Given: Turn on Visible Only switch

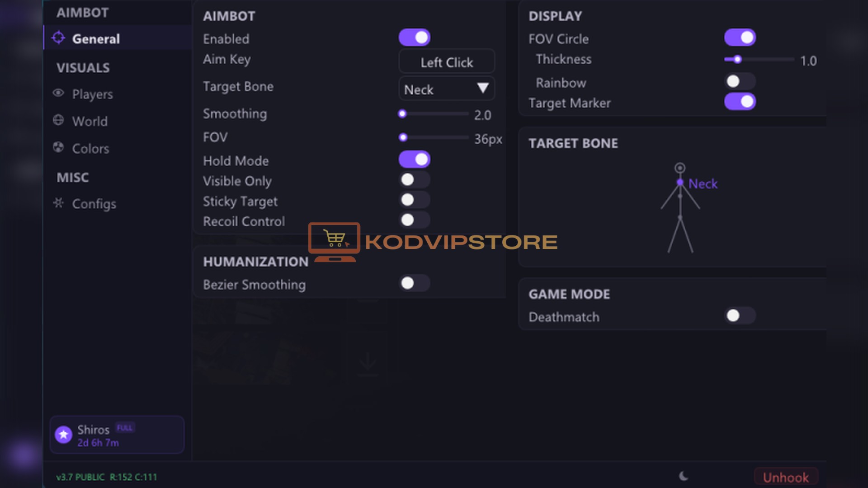Looking at the screenshot, I should tap(414, 180).
